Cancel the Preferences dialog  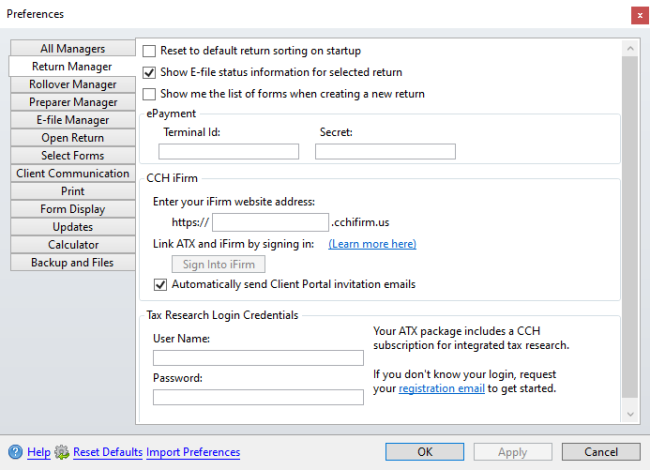pyautogui.click(x=601, y=452)
